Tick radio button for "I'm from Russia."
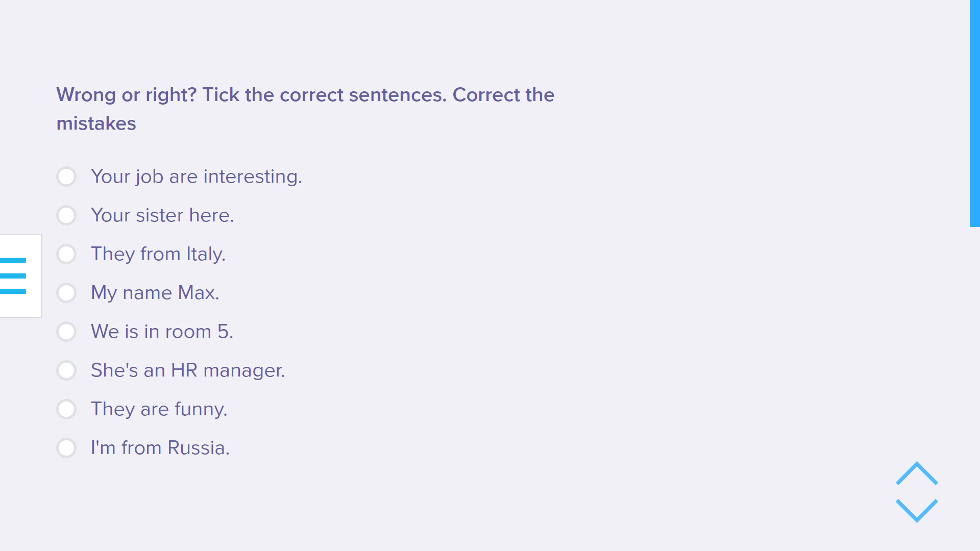Viewport: 980px width, 551px height. [x=66, y=448]
